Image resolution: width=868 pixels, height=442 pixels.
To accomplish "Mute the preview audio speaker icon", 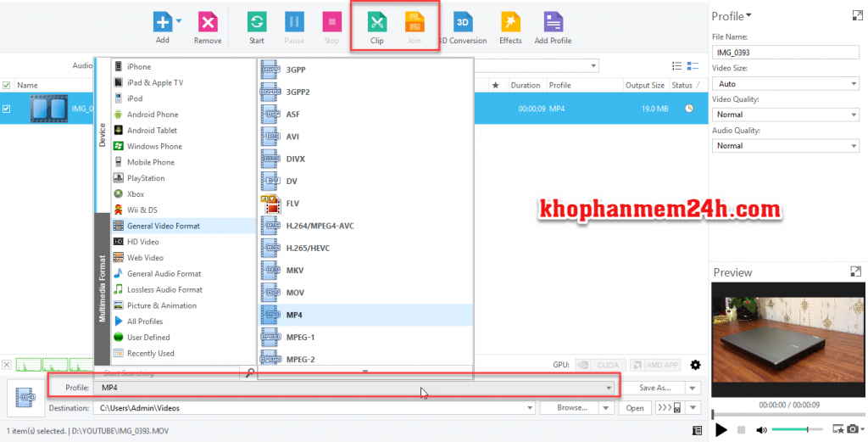I will click(x=761, y=430).
